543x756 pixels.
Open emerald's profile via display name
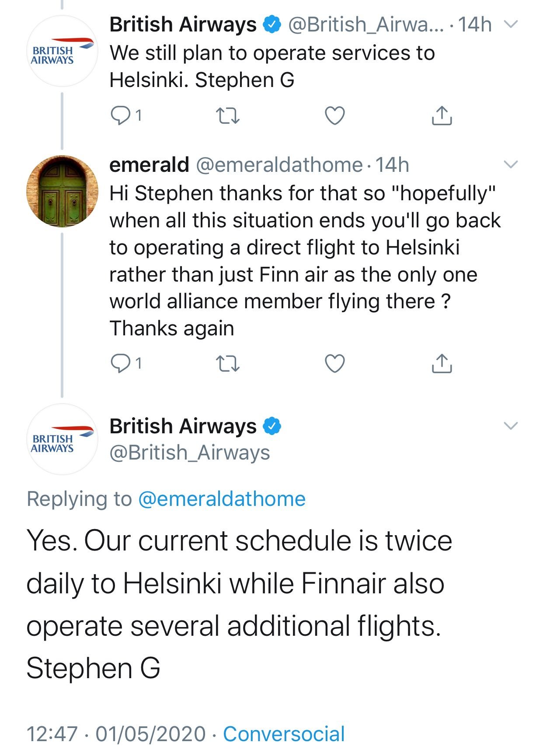pos(149,165)
